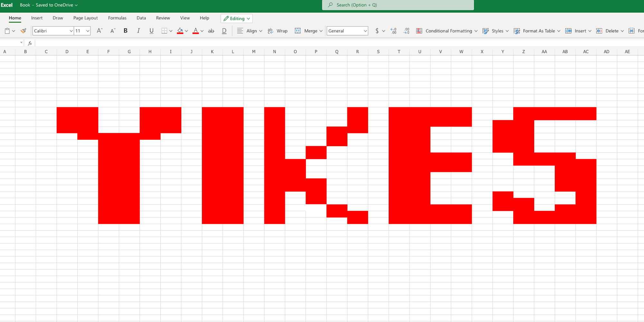The width and height of the screenshot is (644, 322).
Task: Open the Insert ribbon tab
Action: (37, 18)
